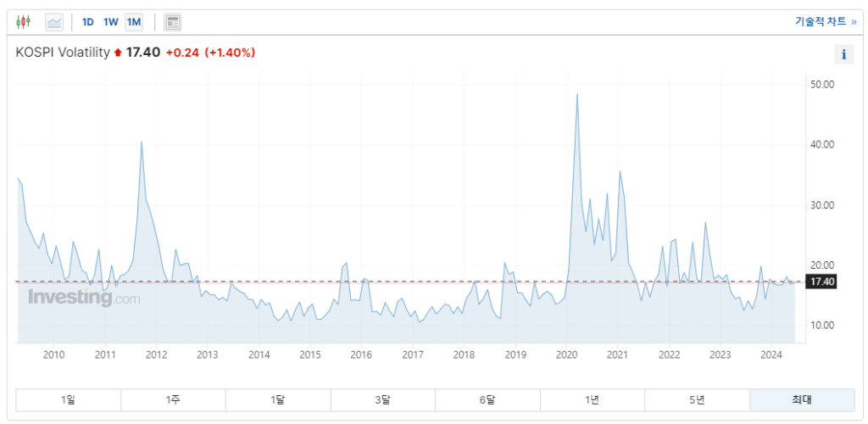Select the 1달 range tab

point(278,399)
